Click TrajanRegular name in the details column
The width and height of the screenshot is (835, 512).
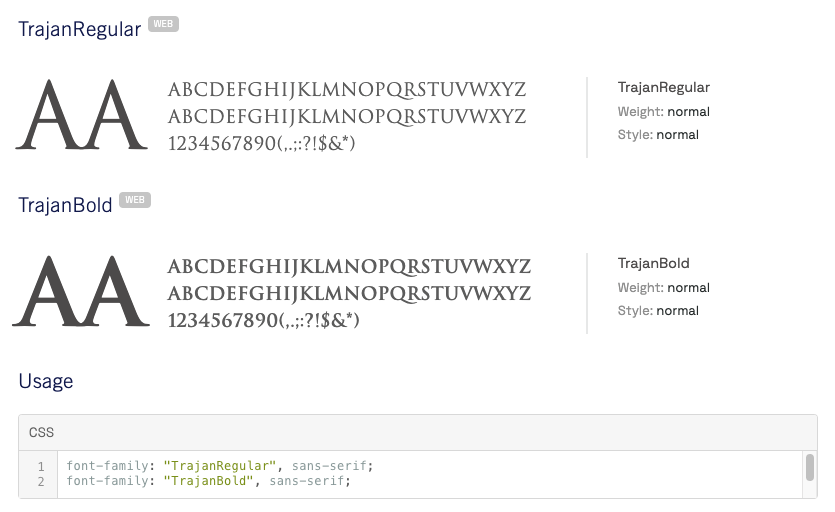[664, 88]
